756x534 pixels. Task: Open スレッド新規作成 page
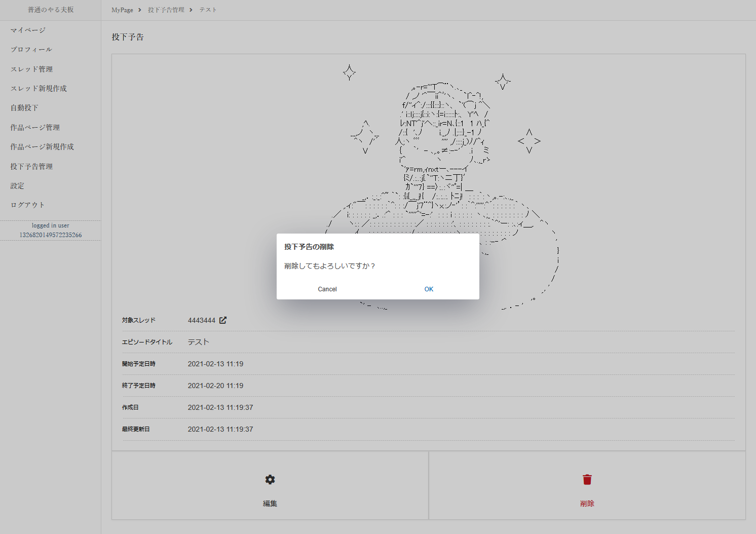[37, 88]
